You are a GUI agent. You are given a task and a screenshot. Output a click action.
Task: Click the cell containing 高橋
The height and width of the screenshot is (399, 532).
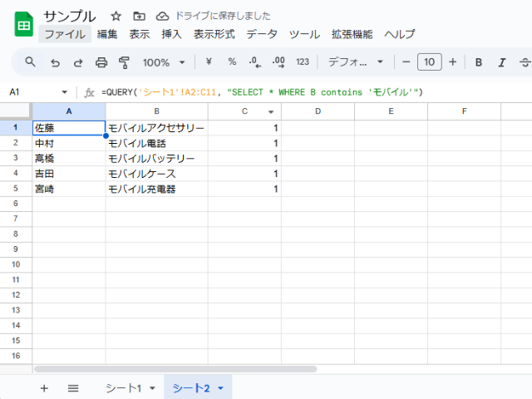(x=69, y=159)
